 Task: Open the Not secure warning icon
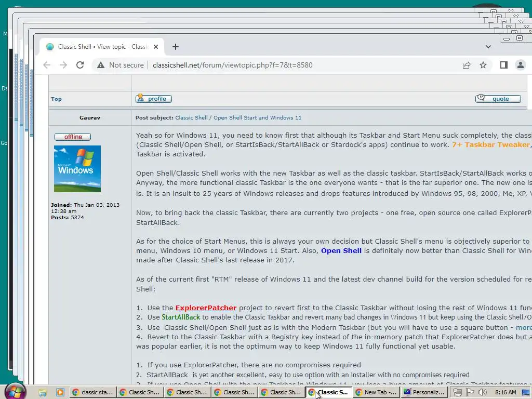coord(101,65)
